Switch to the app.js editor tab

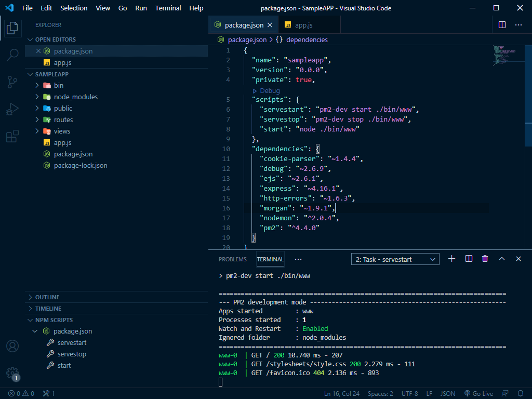tap(309, 25)
